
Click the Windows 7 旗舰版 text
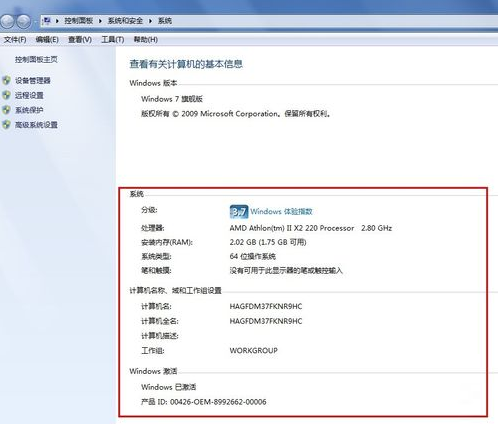pyautogui.click(x=172, y=99)
